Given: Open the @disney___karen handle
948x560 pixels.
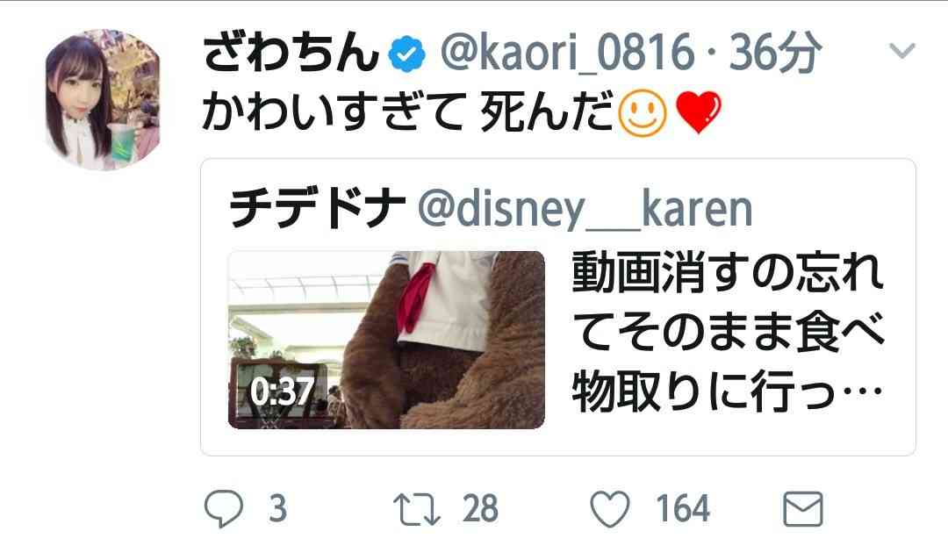Looking at the screenshot, I should tap(585, 210).
